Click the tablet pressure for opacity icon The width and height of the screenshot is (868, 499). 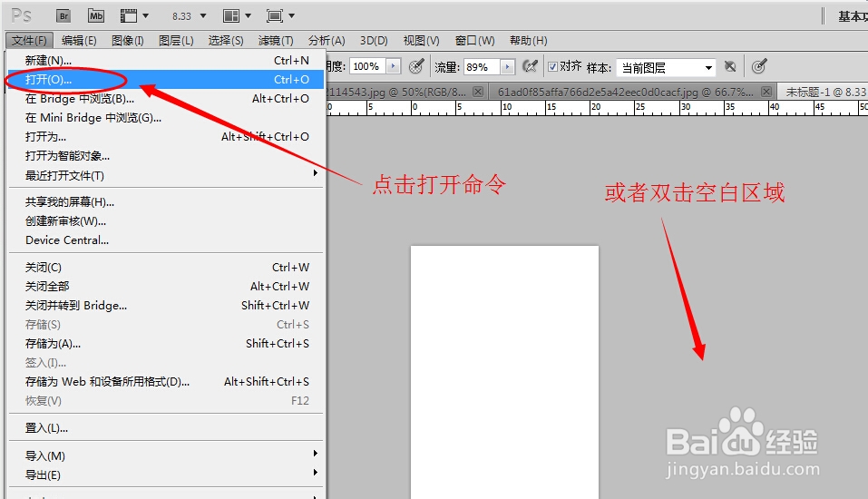[x=416, y=66]
